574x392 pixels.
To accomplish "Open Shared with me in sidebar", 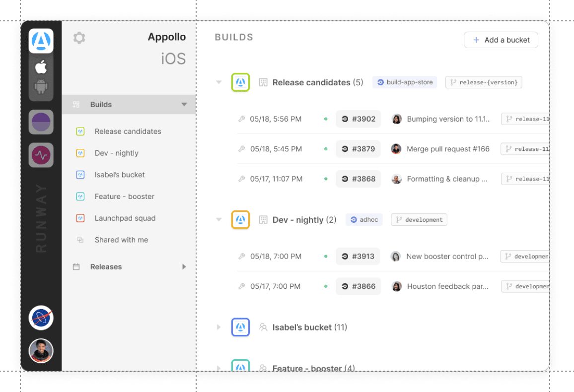I will pos(122,240).
